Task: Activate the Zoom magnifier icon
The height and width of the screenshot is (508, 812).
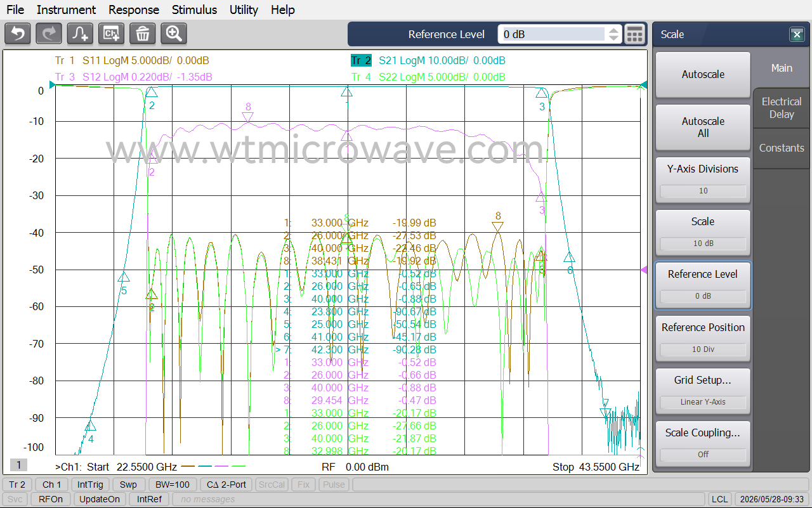Action: (x=174, y=34)
